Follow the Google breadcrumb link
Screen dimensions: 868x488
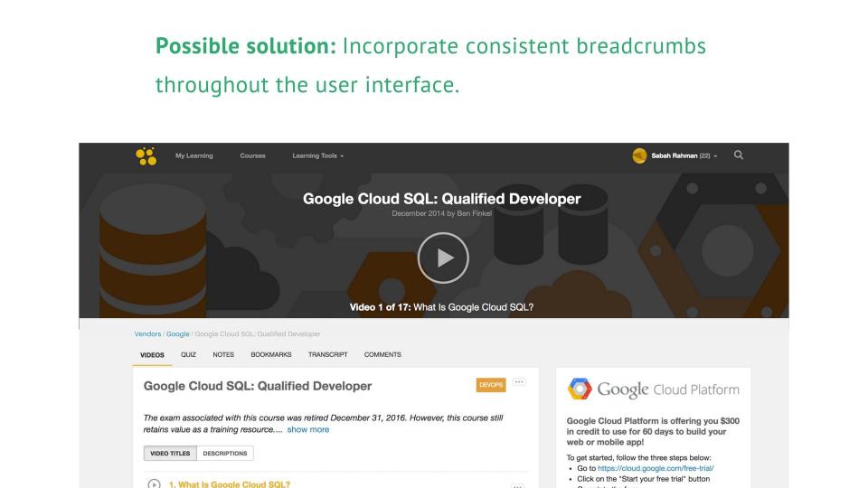point(178,334)
